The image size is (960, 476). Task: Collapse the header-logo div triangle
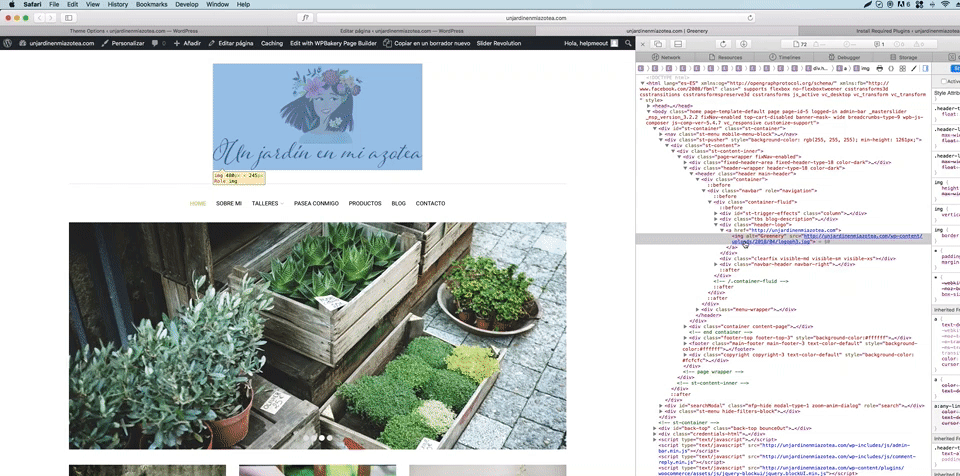[x=716, y=224]
